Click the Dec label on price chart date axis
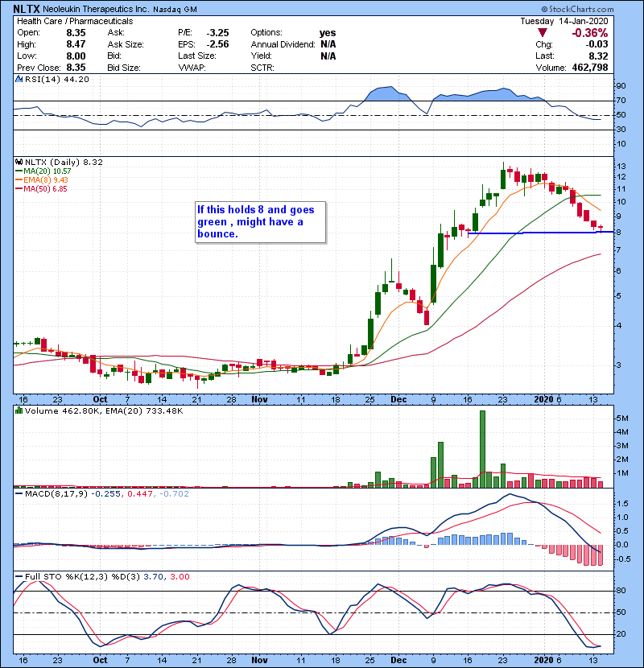Image resolution: width=644 pixels, height=668 pixels. tap(398, 400)
